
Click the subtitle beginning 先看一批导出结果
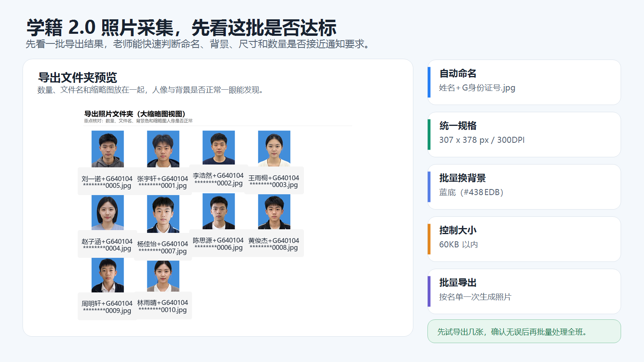[198, 44]
